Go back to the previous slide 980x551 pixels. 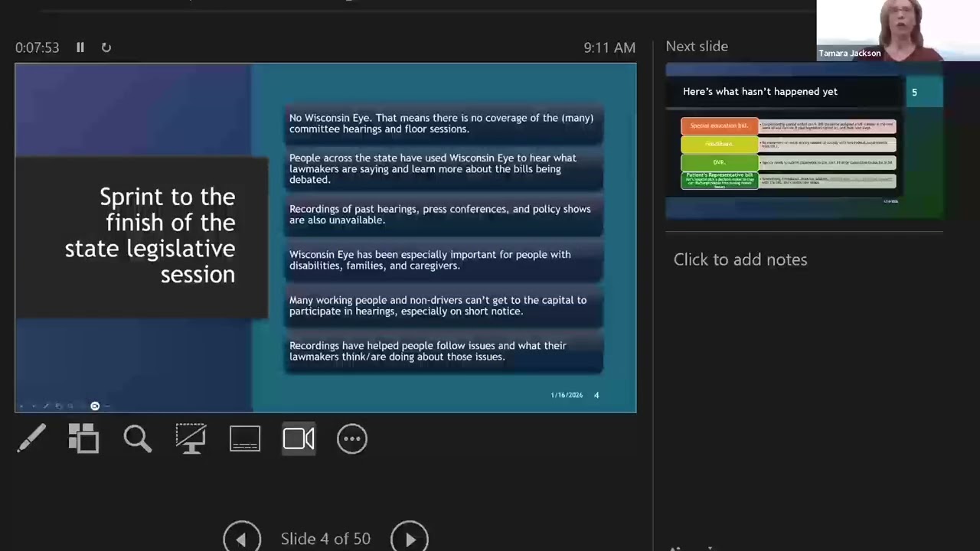[x=242, y=539]
